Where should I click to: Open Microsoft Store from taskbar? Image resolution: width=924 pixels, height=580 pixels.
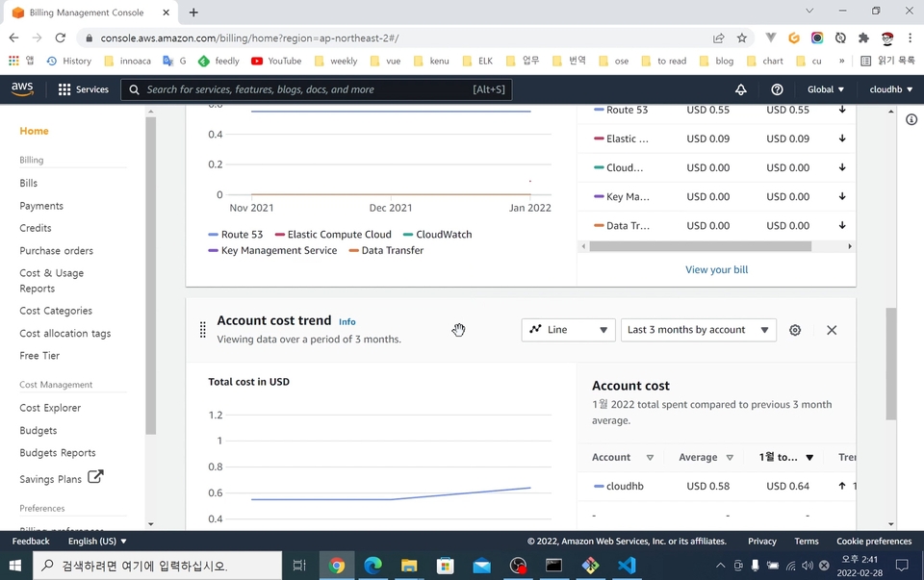[445, 566]
